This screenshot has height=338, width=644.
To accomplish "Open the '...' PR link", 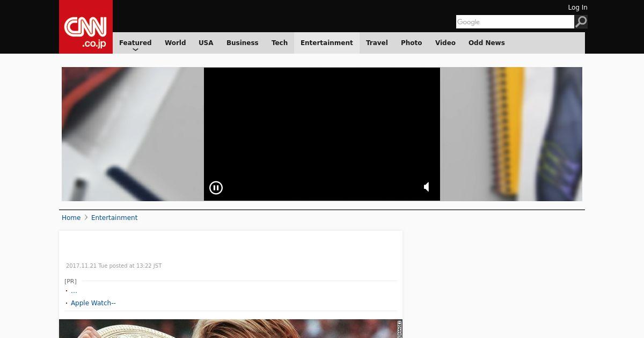I will (x=74, y=291).
